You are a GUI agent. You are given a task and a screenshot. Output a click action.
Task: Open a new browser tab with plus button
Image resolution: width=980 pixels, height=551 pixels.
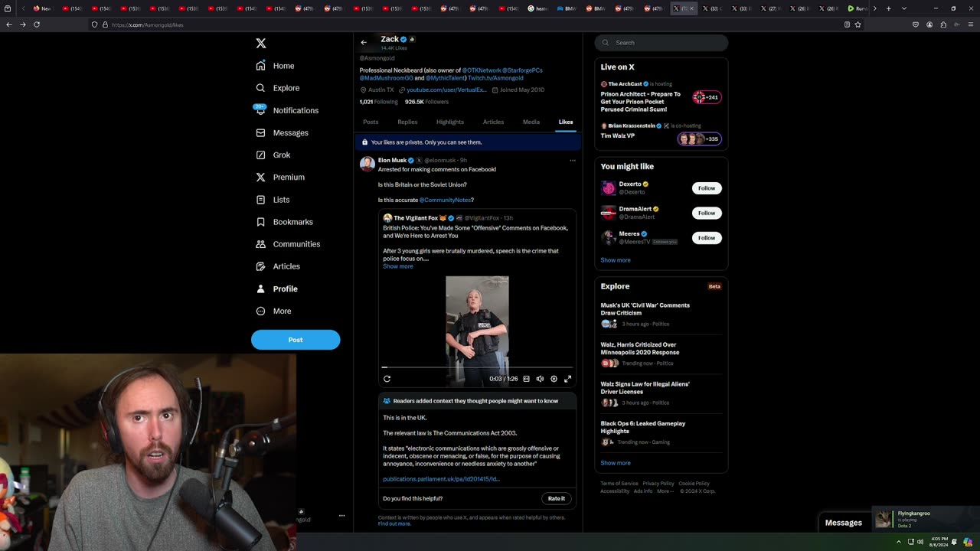pos(888,8)
